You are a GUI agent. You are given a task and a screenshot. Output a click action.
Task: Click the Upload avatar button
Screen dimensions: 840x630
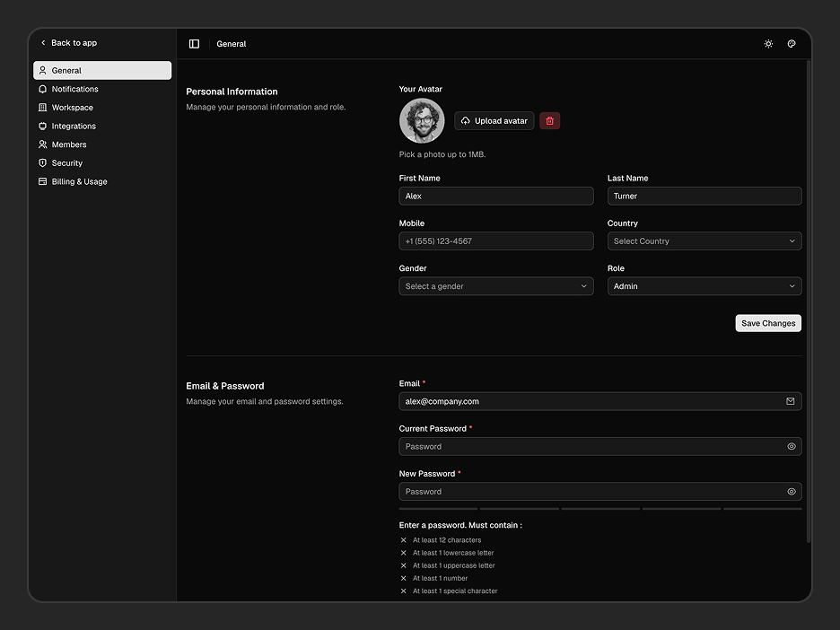tap(494, 121)
